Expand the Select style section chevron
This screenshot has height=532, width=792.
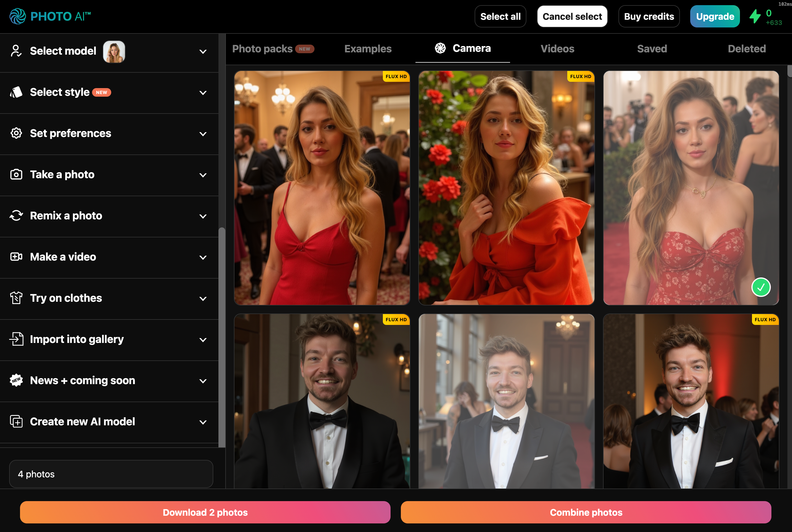click(203, 93)
